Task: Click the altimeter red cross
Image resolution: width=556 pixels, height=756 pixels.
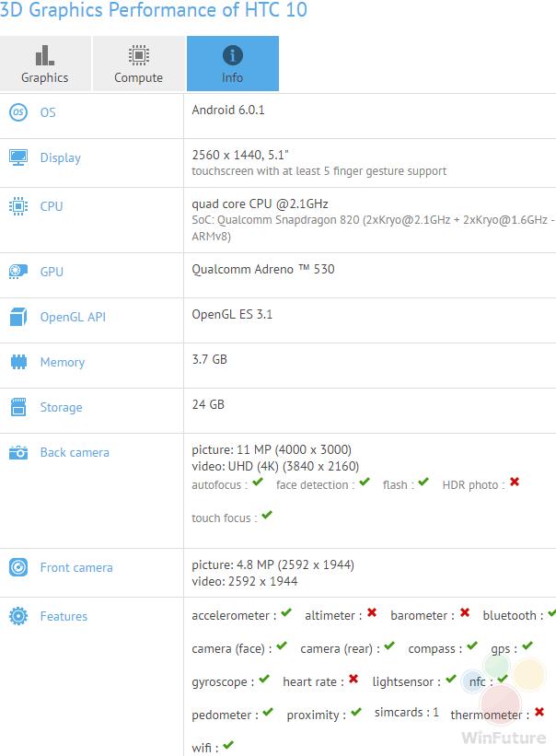Action: [x=372, y=612]
